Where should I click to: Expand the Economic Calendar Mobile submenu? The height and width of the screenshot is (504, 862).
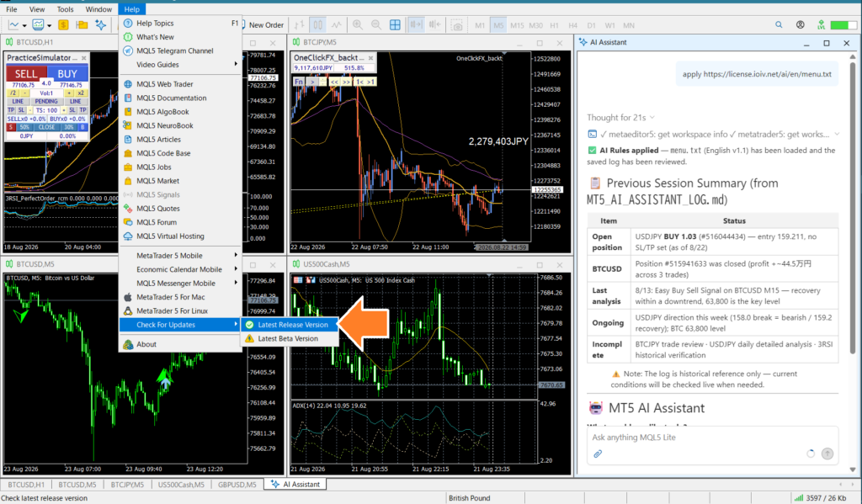(180, 269)
